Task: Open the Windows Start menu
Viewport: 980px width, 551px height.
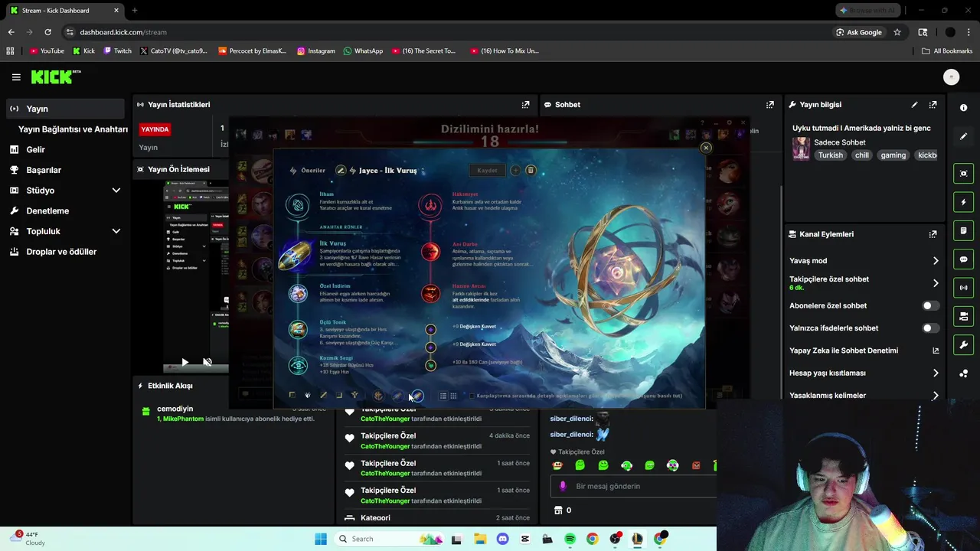Action: coord(321,539)
